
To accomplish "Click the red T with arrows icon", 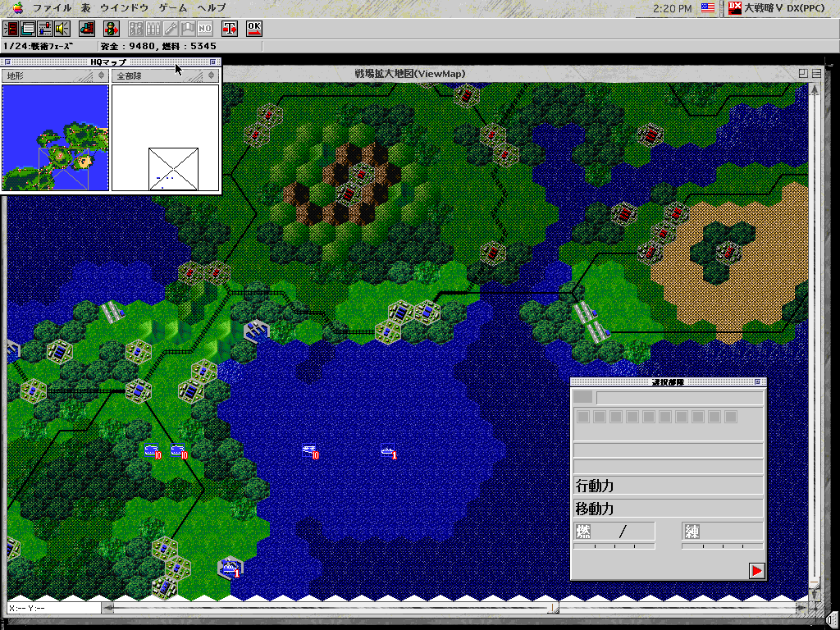I will tap(230, 29).
